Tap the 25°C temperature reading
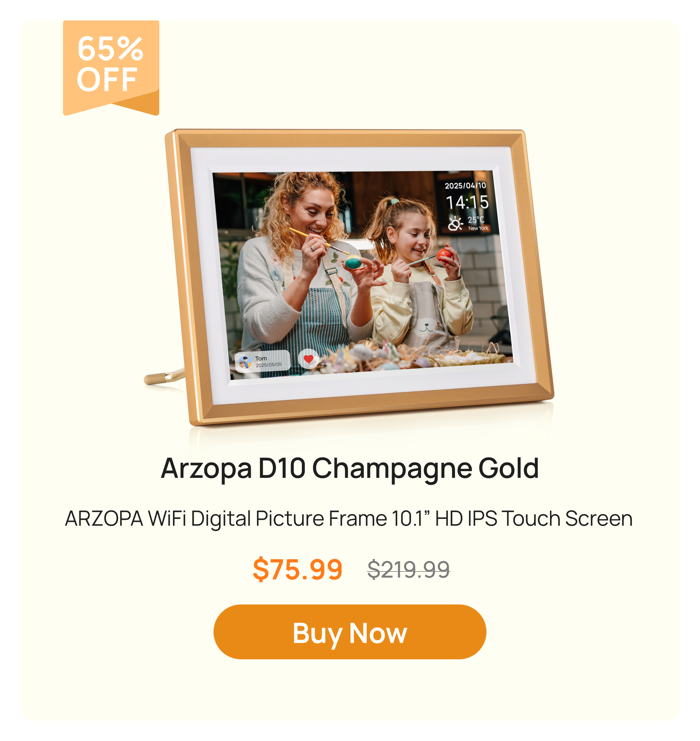The height and width of the screenshot is (741, 700). (476, 219)
